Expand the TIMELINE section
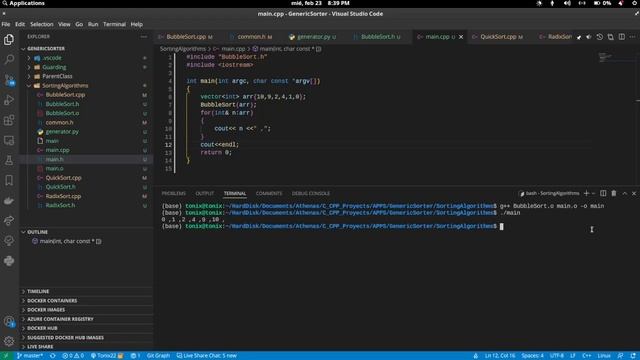 click(38, 291)
